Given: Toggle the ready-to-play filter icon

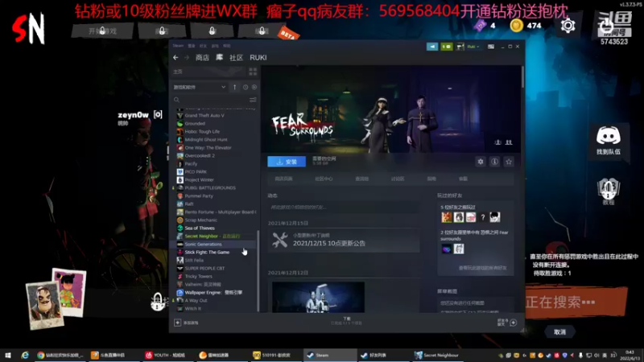Looking at the screenshot, I should pos(254,87).
